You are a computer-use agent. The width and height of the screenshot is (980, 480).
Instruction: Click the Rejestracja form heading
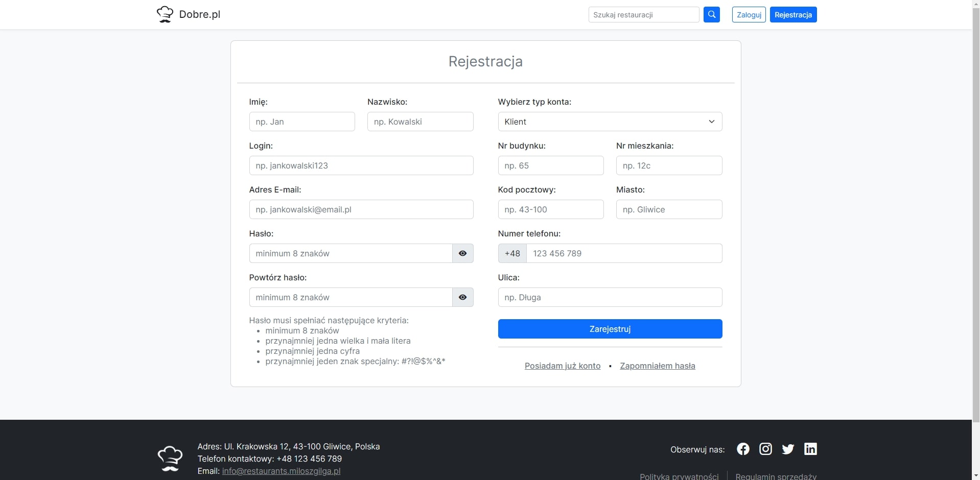(485, 61)
